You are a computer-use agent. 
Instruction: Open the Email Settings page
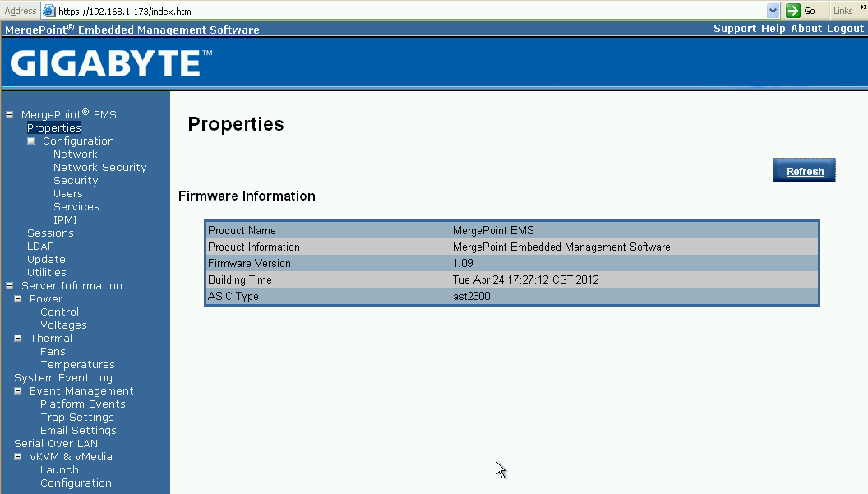click(x=78, y=431)
